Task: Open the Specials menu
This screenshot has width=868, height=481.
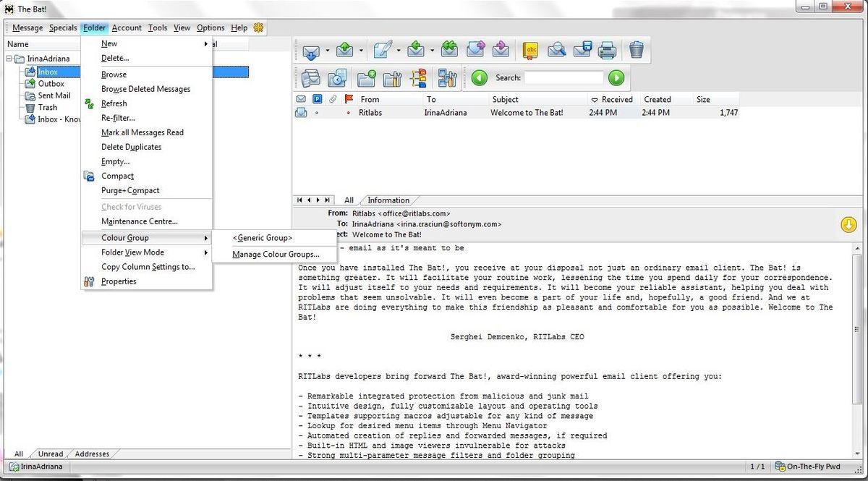Action: 63,27
